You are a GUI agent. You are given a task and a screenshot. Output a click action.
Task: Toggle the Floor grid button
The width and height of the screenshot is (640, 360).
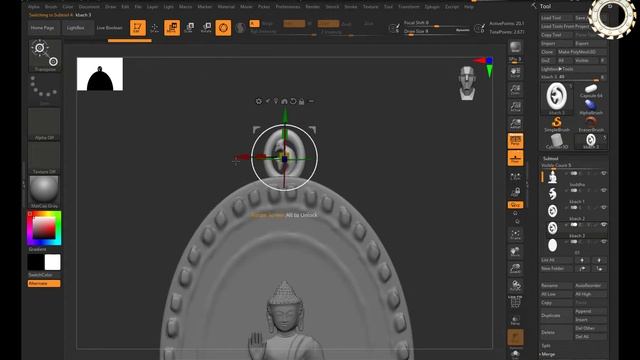point(516,158)
